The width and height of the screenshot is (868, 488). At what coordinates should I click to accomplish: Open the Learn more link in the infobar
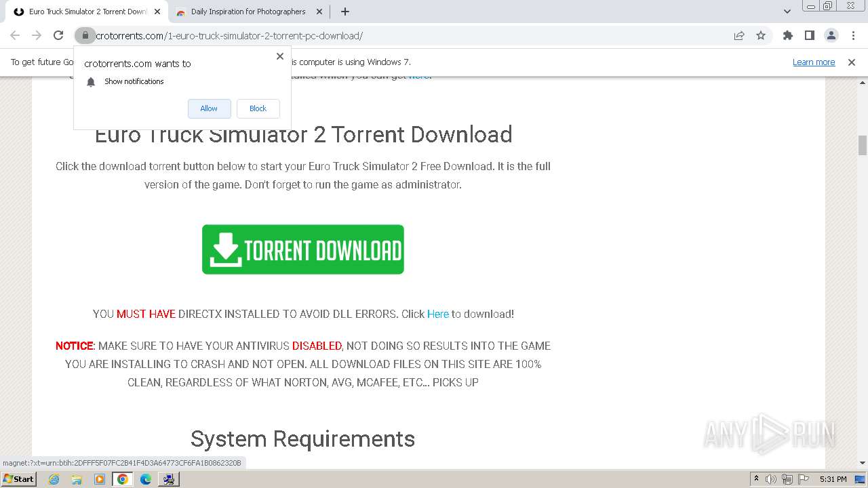814,62
